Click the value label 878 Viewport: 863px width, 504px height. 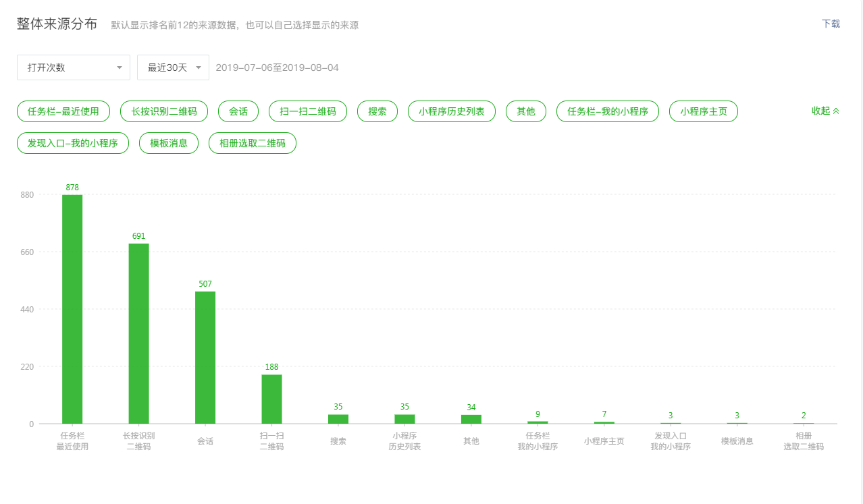[72, 187]
